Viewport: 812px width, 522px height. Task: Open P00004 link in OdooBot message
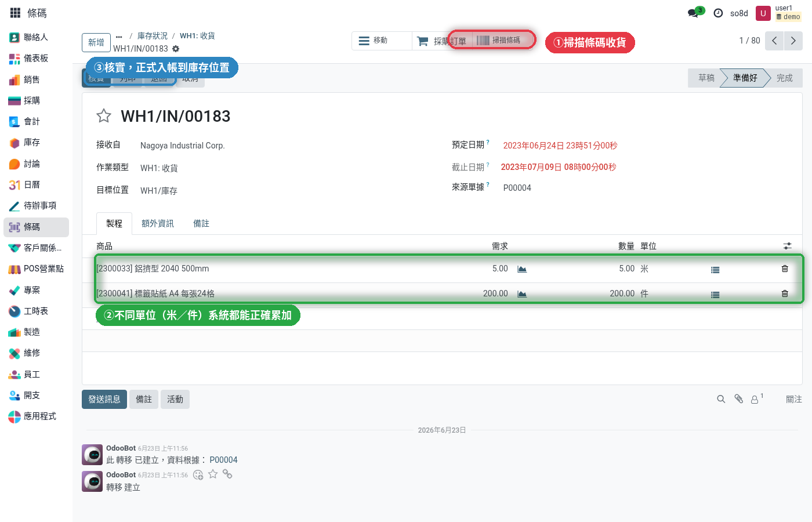(223, 460)
